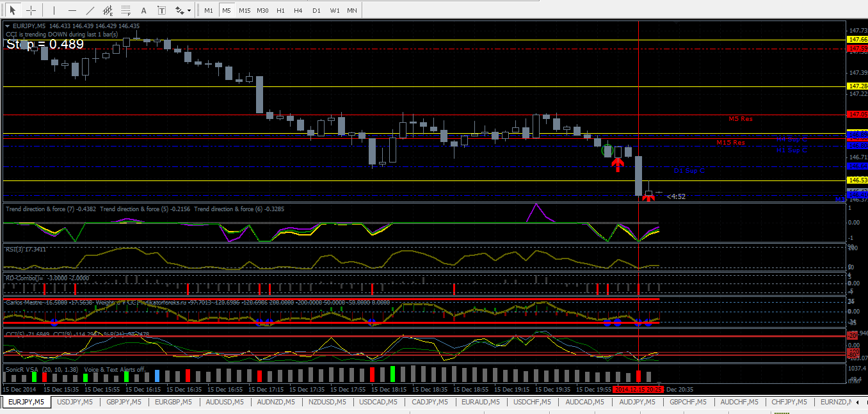Select the trendline drawing tool

90,10
